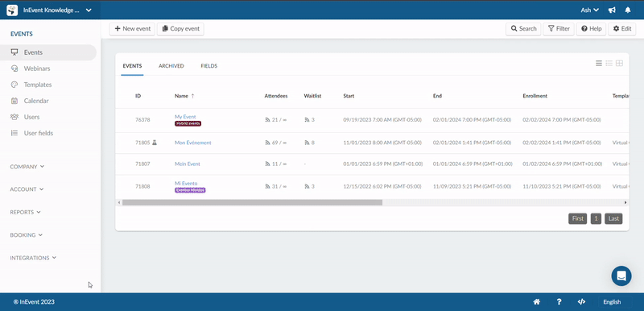
Task: Open the Ash user menu
Action: point(589,10)
